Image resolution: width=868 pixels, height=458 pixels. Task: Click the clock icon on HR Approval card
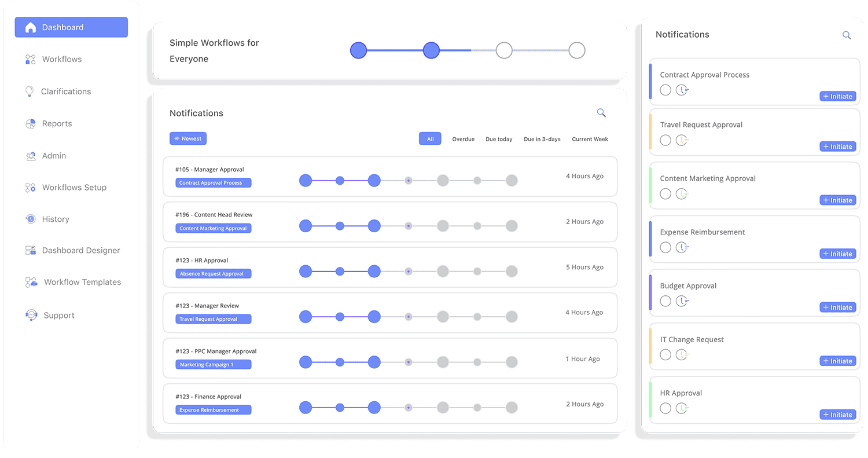click(683, 408)
